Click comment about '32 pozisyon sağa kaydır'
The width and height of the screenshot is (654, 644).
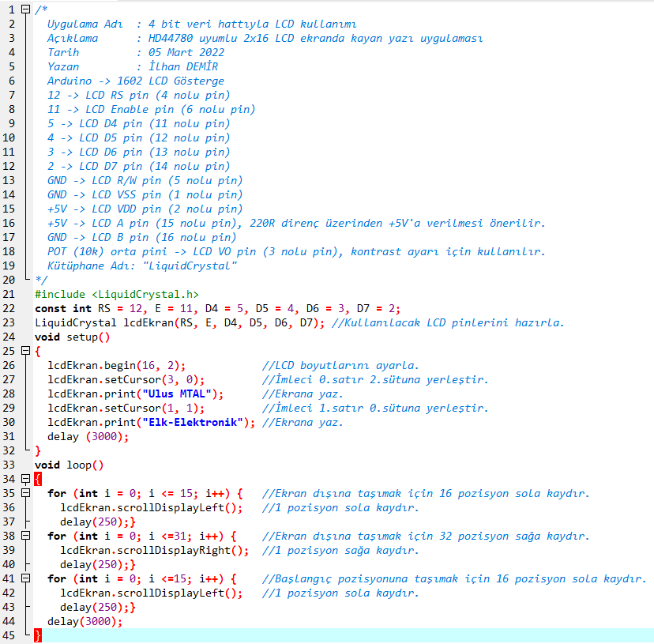click(426, 537)
